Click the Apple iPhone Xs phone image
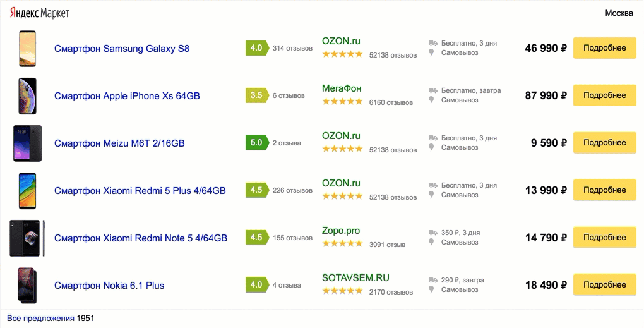 (28, 96)
